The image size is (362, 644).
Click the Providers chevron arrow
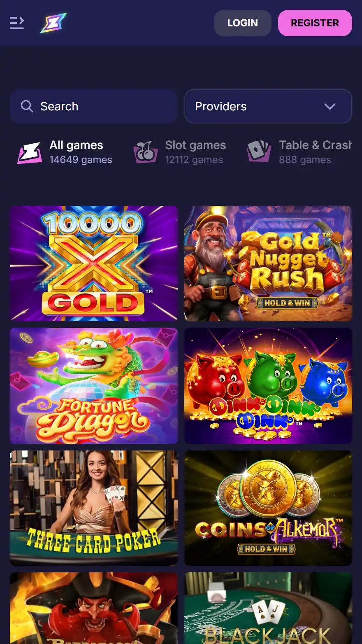(330, 107)
